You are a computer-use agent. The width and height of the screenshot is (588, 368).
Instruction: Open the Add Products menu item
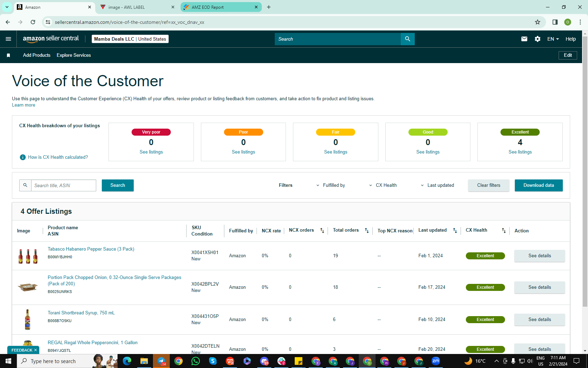(x=37, y=55)
